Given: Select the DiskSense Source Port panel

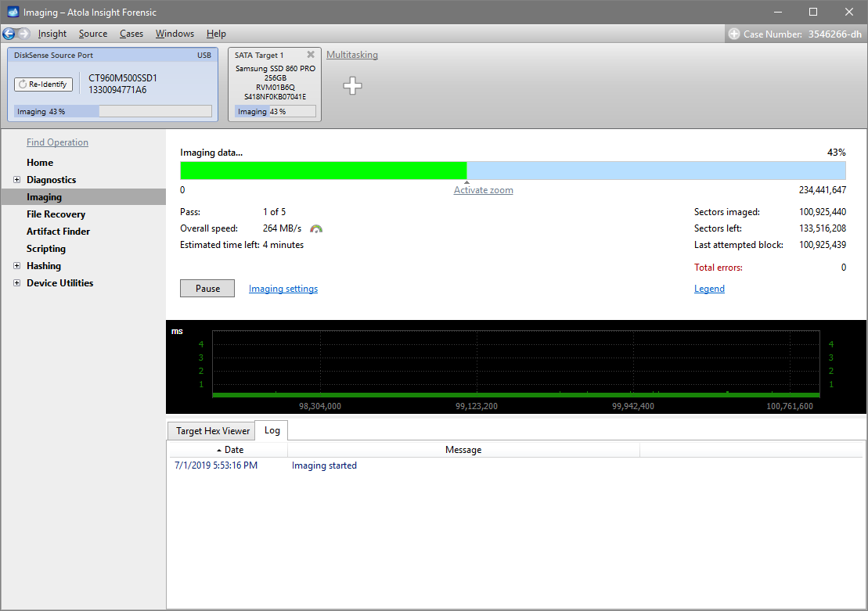Looking at the screenshot, I should coord(113,84).
